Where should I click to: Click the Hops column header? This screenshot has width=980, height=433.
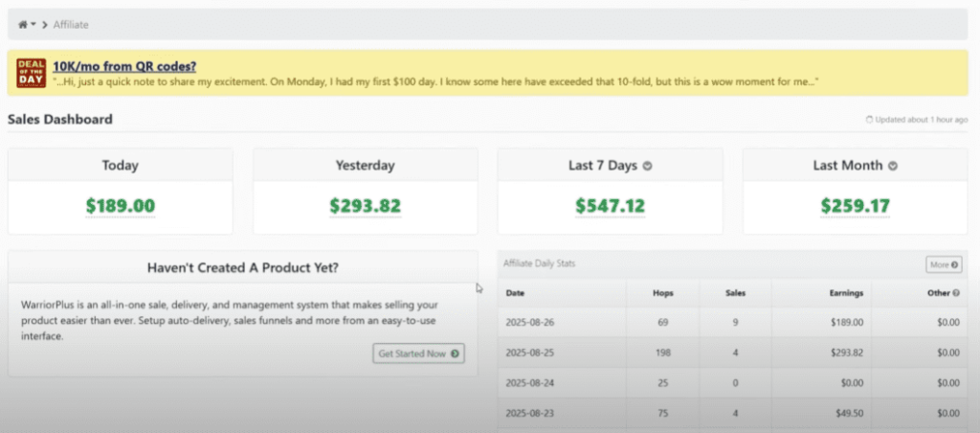[662, 292]
